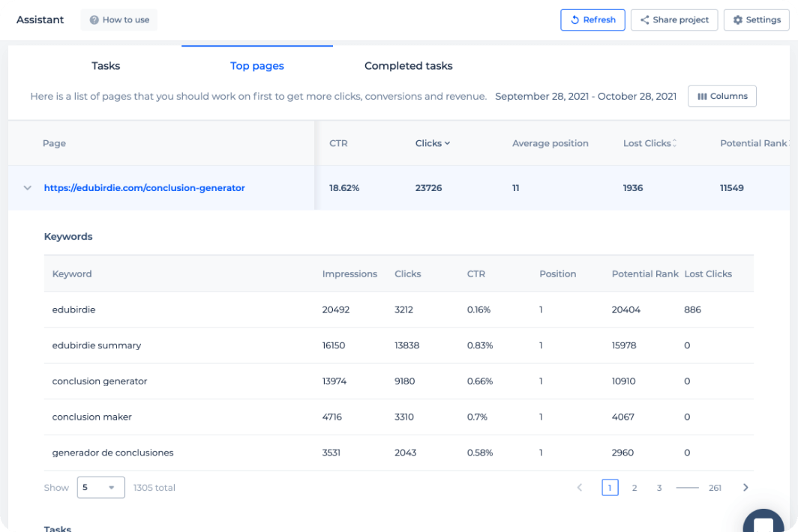Select the 'generador de conclusiones' keyword
This screenshot has width=798, height=532.
113,453
